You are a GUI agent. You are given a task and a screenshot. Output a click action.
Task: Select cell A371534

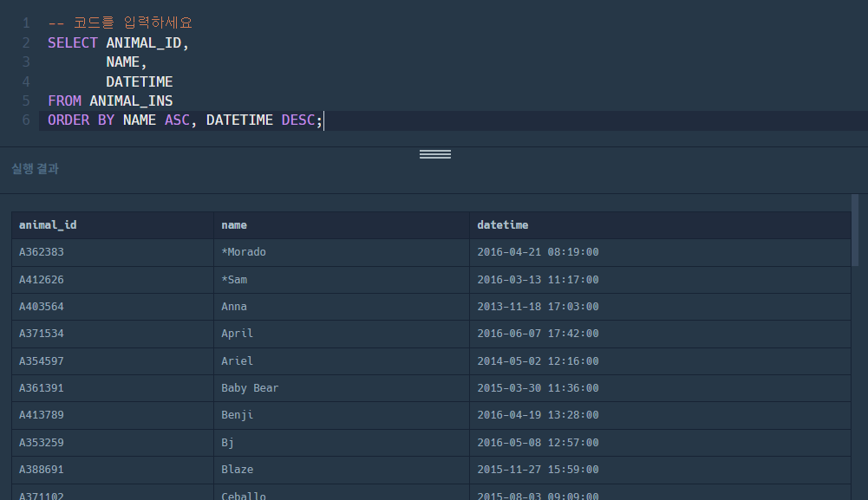click(x=113, y=334)
